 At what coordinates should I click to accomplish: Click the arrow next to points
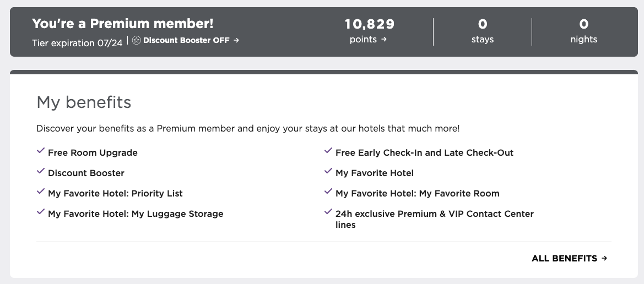click(x=383, y=40)
